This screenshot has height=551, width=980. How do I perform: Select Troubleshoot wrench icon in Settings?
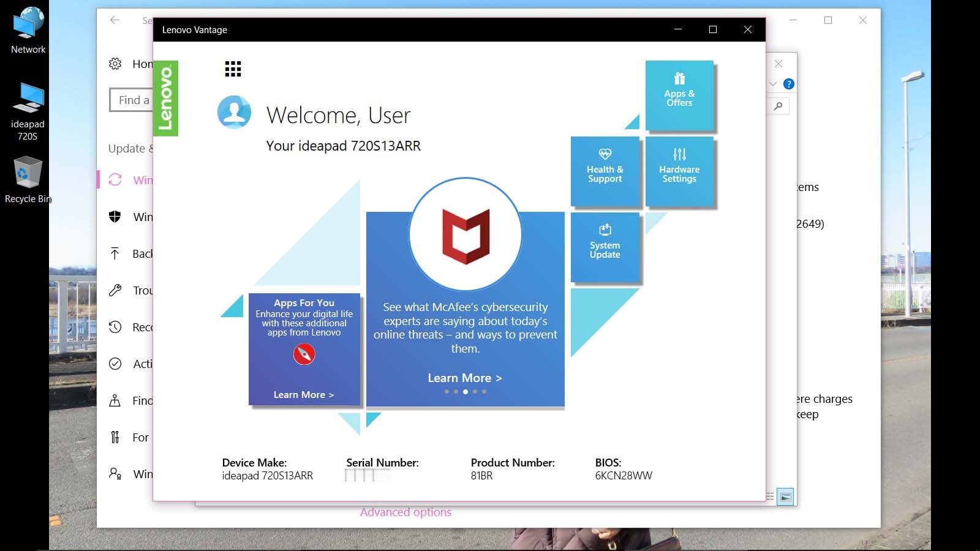click(x=115, y=290)
